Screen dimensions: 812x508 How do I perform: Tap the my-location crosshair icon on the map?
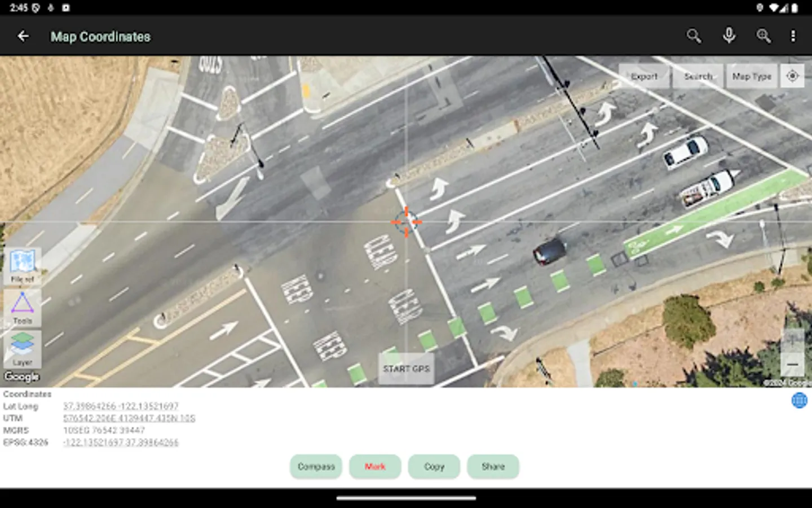pos(792,76)
